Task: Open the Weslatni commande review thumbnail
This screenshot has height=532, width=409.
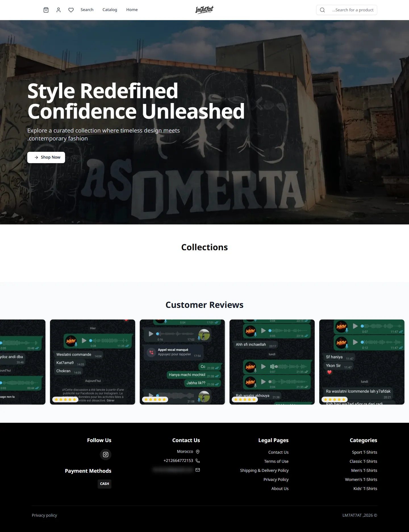Action: point(93,362)
